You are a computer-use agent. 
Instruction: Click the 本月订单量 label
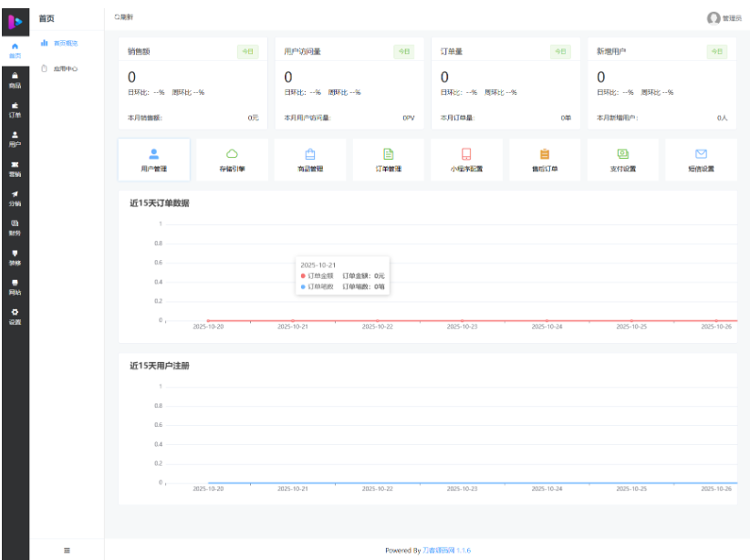(x=457, y=118)
